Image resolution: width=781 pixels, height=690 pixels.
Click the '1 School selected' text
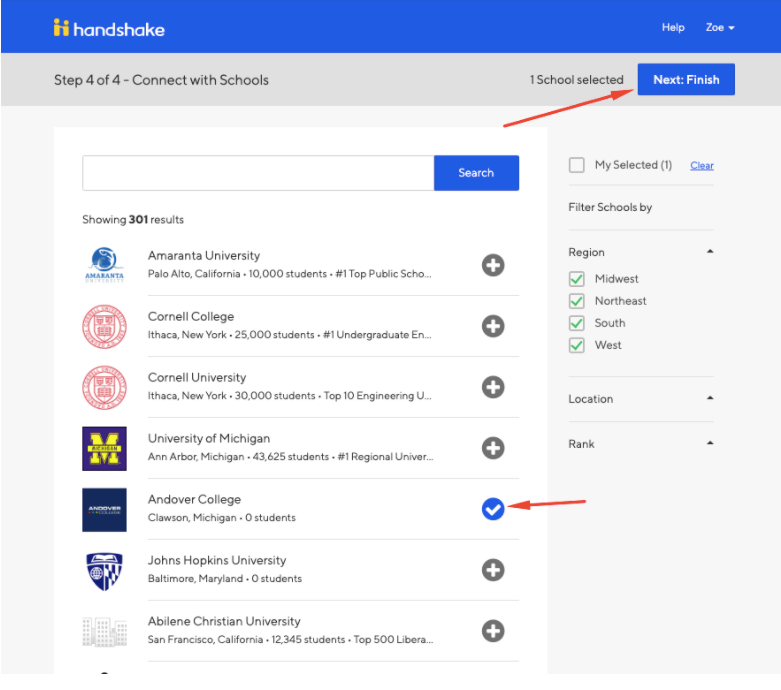(576, 80)
